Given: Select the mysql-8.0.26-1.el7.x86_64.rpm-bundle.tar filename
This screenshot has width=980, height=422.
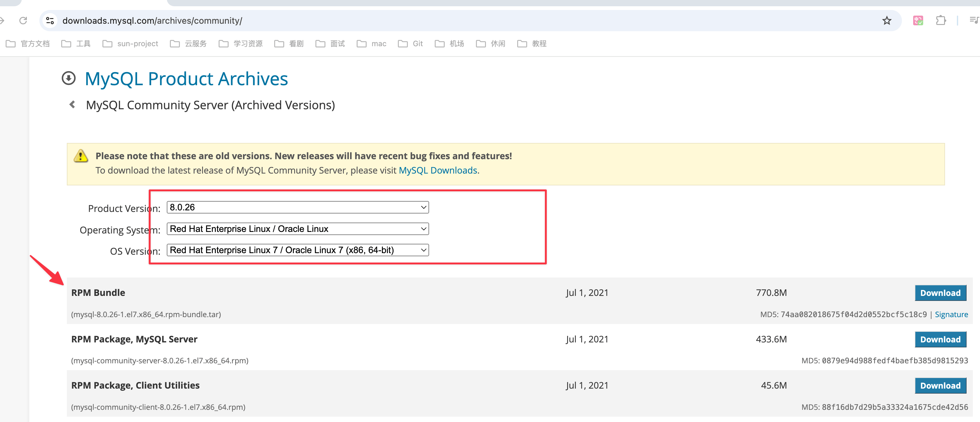Looking at the screenshot, I should point(146,314).
